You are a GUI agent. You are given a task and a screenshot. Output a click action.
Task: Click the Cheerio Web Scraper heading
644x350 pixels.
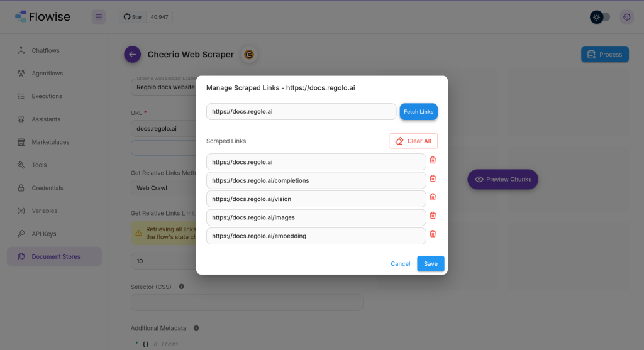191,54
